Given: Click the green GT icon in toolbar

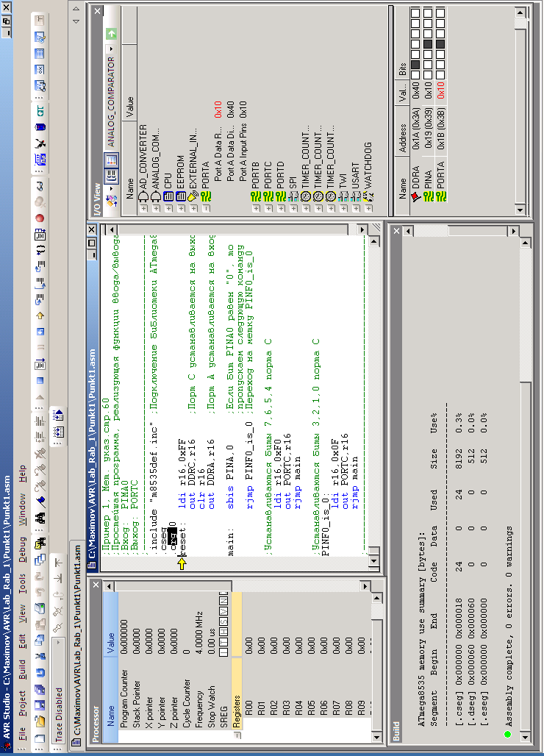Looking at the screenshot, I should click(40, 111).
